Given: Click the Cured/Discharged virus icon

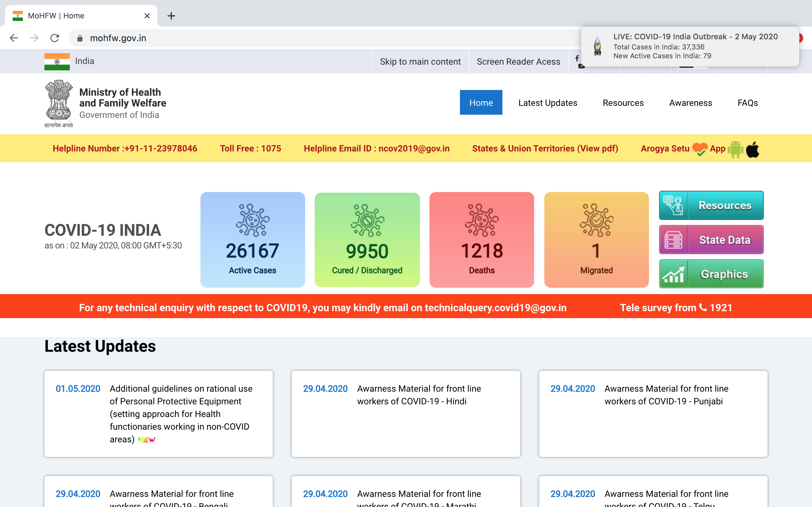Looking at the screenshot, I should click(367, 220).
